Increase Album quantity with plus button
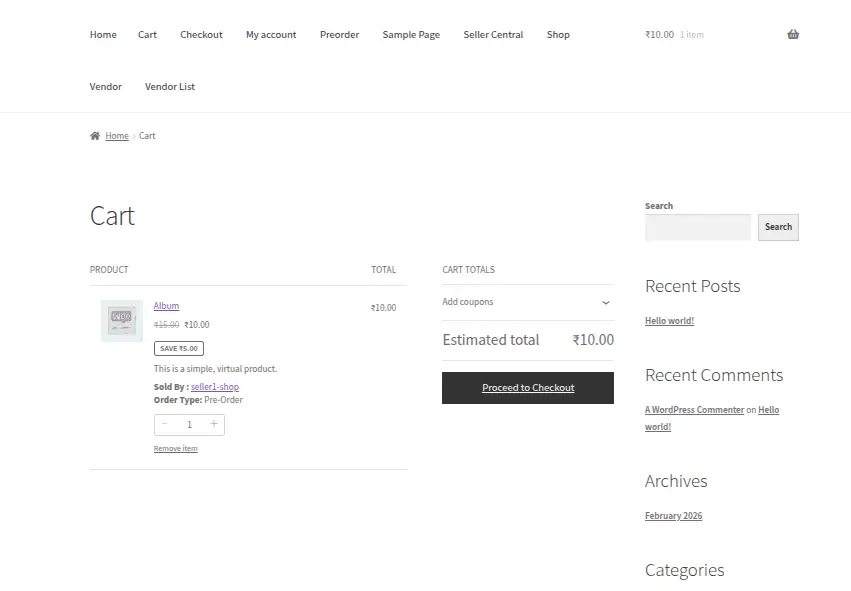 point(213,425)
